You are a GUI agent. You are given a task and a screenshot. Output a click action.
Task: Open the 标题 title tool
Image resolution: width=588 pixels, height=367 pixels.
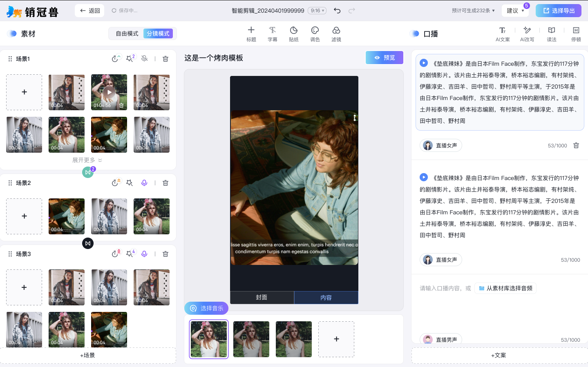251,33
